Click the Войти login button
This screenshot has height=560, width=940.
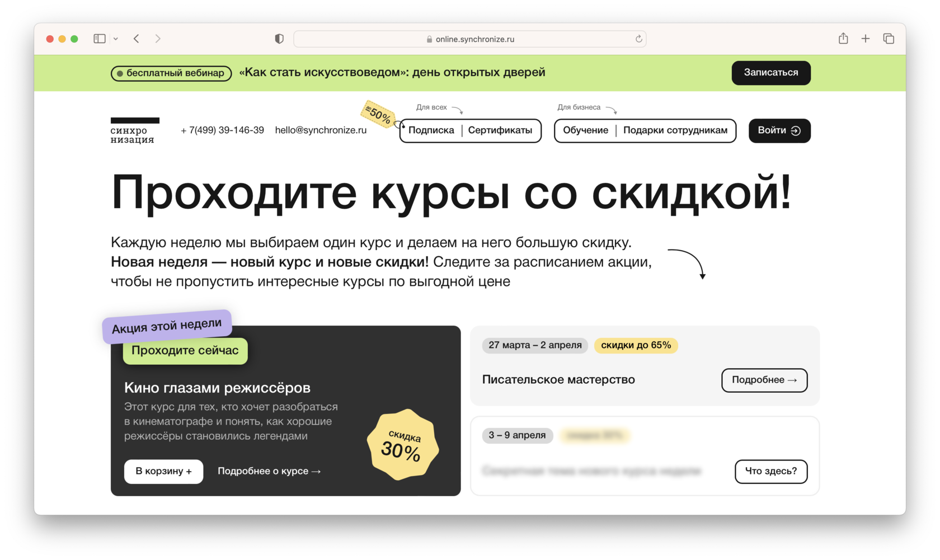tap(779, 130)
